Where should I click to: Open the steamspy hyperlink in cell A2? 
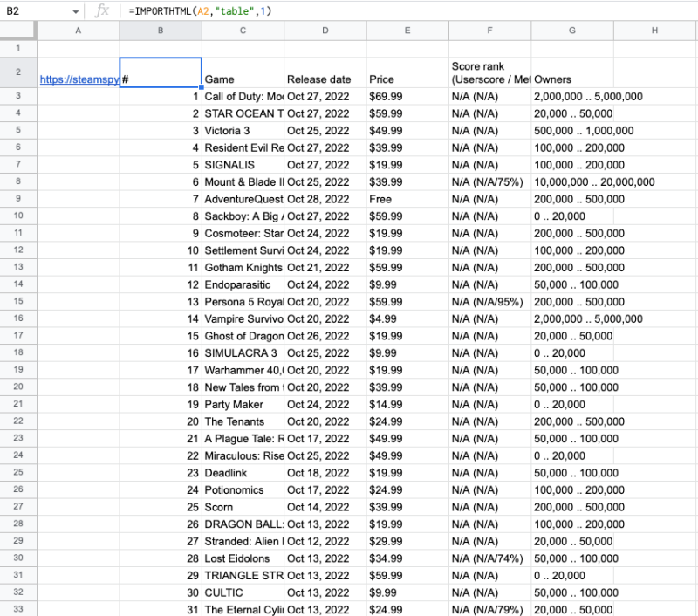(79, 79)
